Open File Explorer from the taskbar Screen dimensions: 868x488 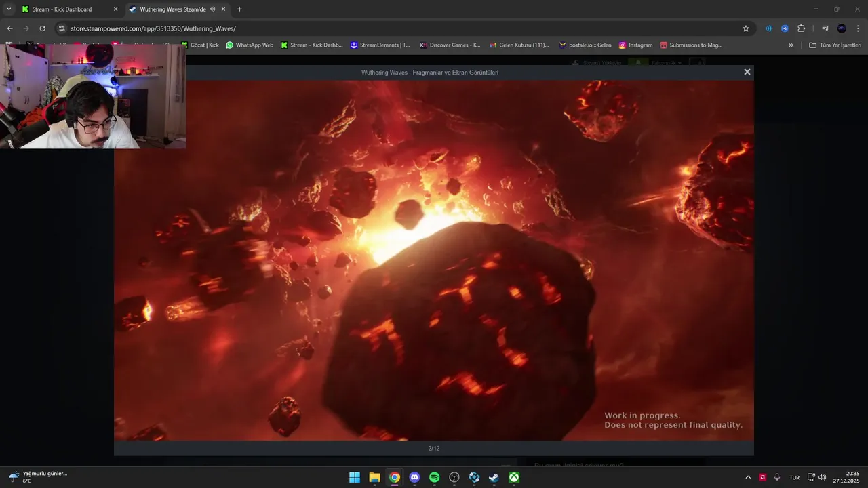point(374,477)
